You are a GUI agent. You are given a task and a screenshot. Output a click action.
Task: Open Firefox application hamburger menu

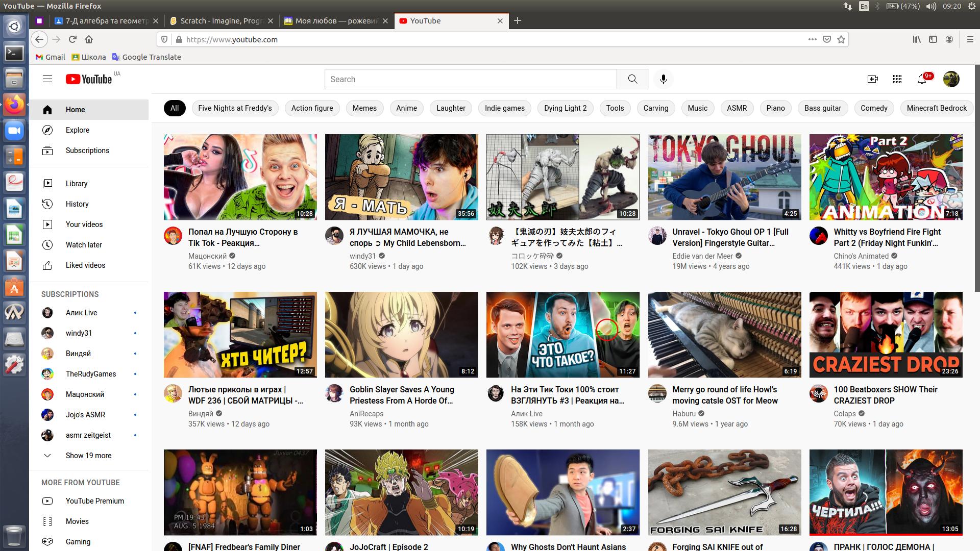pyautogui.click(x=970, y=39)
